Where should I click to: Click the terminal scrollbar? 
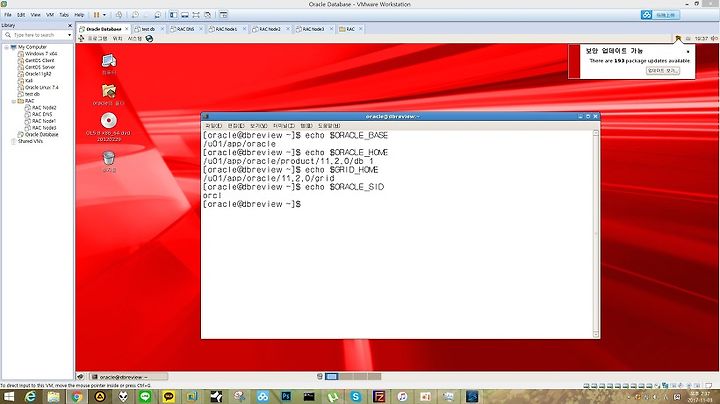point(596,234)
